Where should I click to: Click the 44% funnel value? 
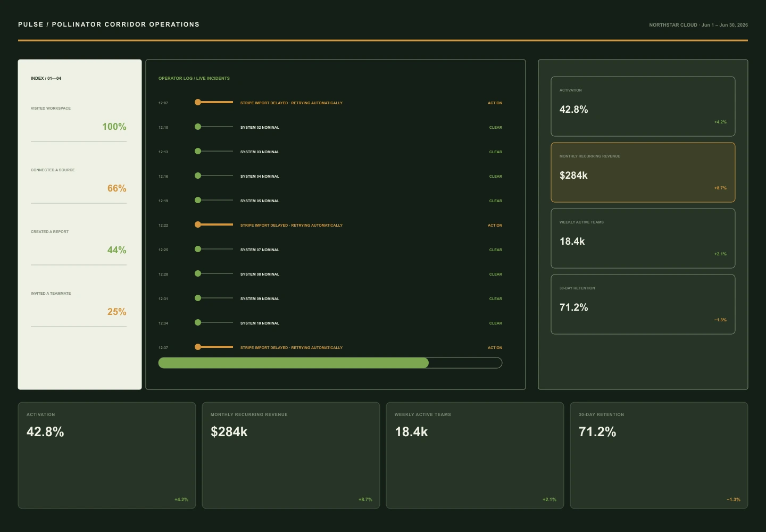tap(117, 250)
